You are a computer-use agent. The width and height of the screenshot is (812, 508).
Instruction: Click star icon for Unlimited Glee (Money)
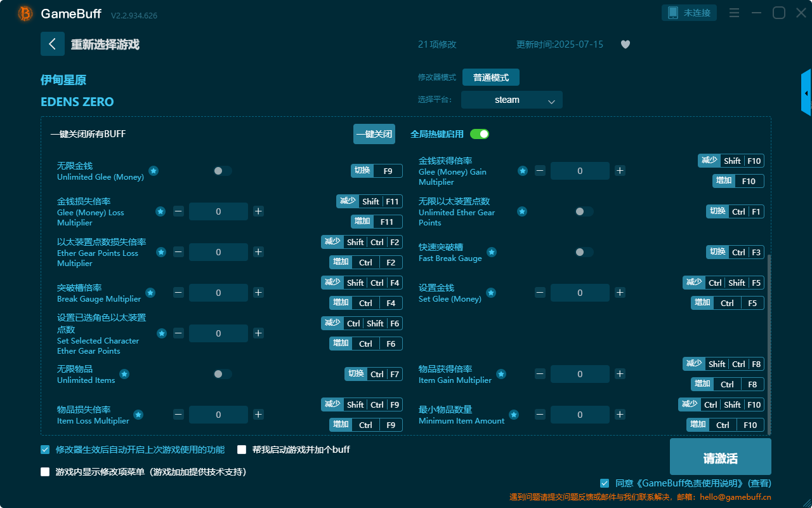[154, 171]
